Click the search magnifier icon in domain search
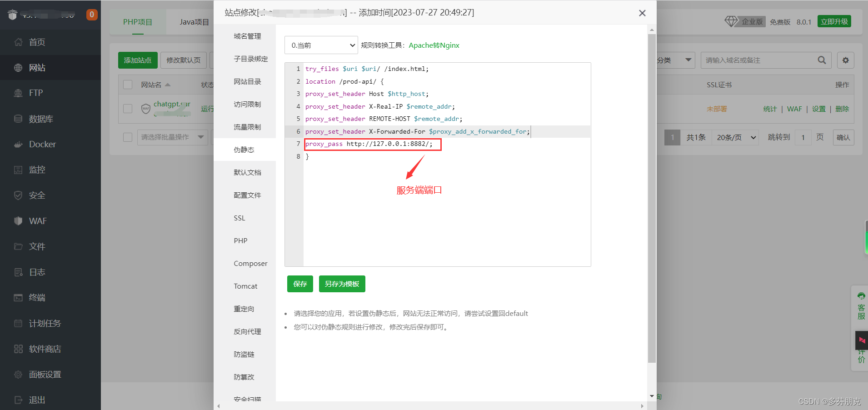The height and width of the screenshot is (410, 868). coord(822,60)
